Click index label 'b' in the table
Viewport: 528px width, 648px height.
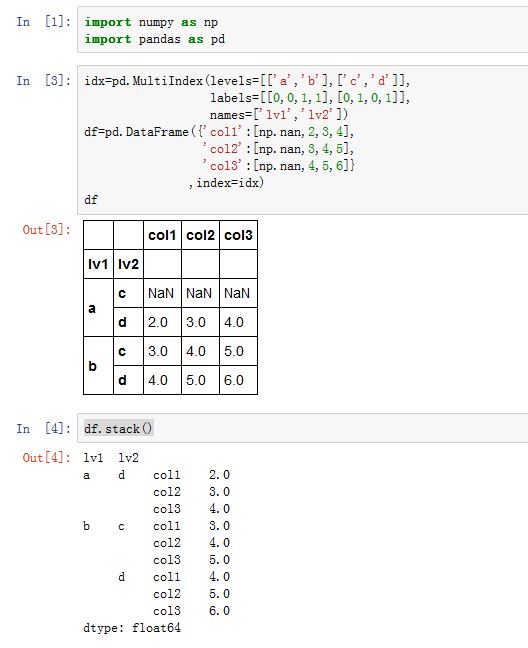coord(98,366)
